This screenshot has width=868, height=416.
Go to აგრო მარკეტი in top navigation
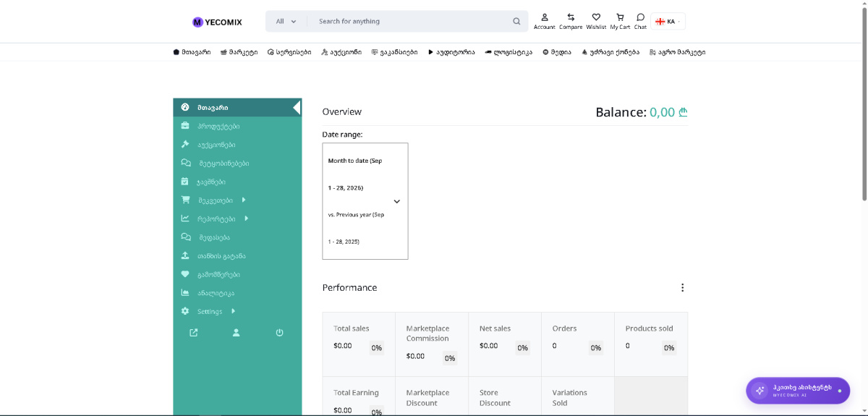[x=678, y=52]
